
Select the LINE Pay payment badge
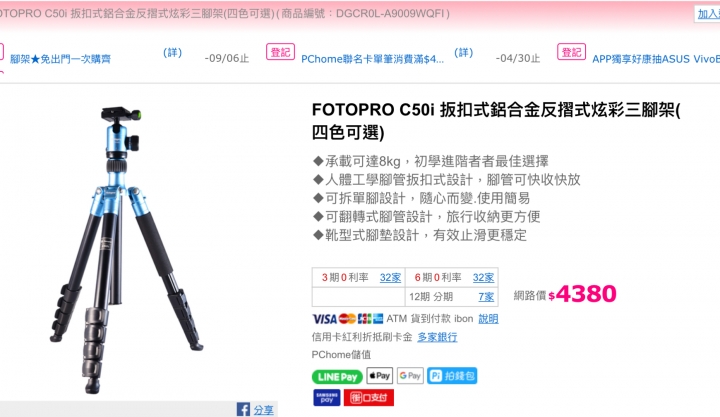pos(337,377)
